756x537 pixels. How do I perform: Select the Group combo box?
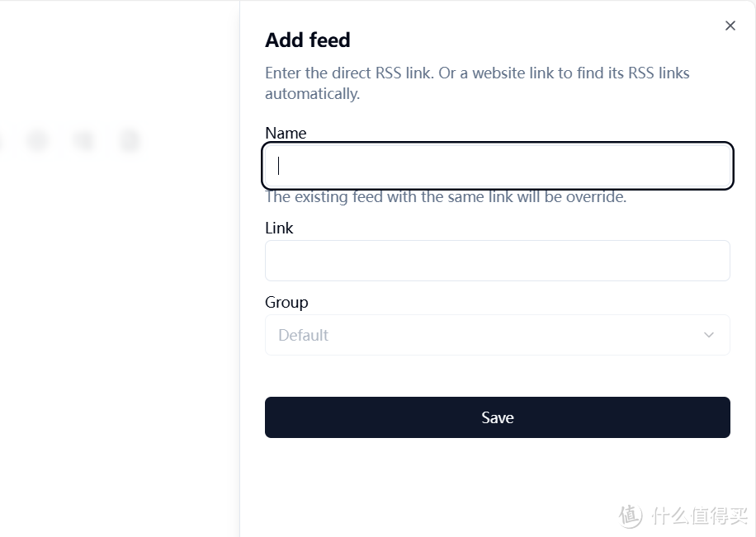(x=497, y=335)
